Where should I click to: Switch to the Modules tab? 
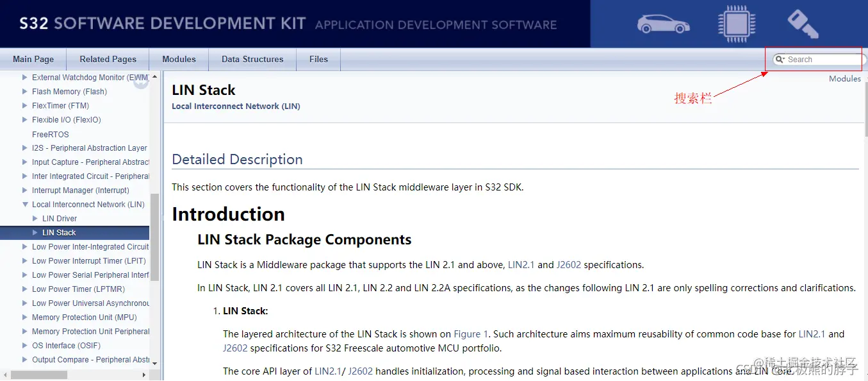click(179, 59)
